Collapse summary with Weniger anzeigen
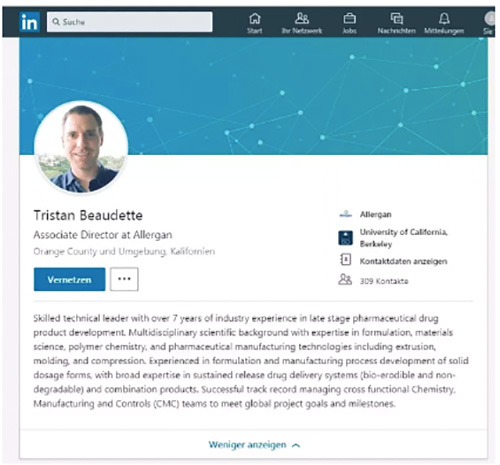Viewport: 500px width, 465px height. [247, 445]
